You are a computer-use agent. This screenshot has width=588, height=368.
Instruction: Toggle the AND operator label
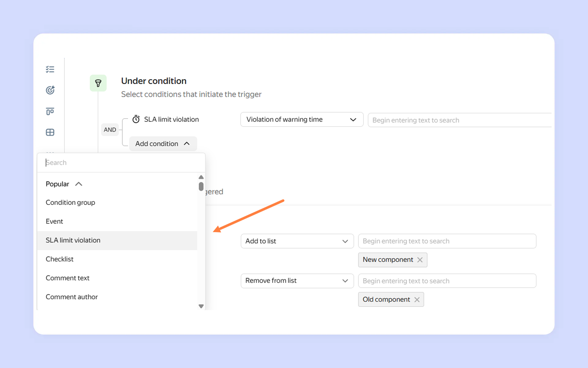click(x=110, y=130)
